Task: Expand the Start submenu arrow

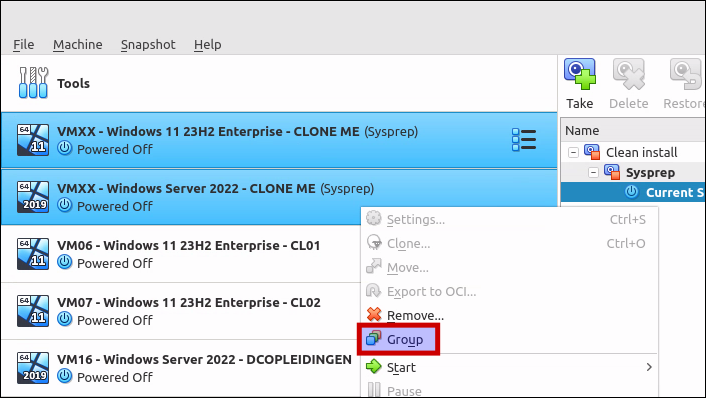Action: coord(649,367)
